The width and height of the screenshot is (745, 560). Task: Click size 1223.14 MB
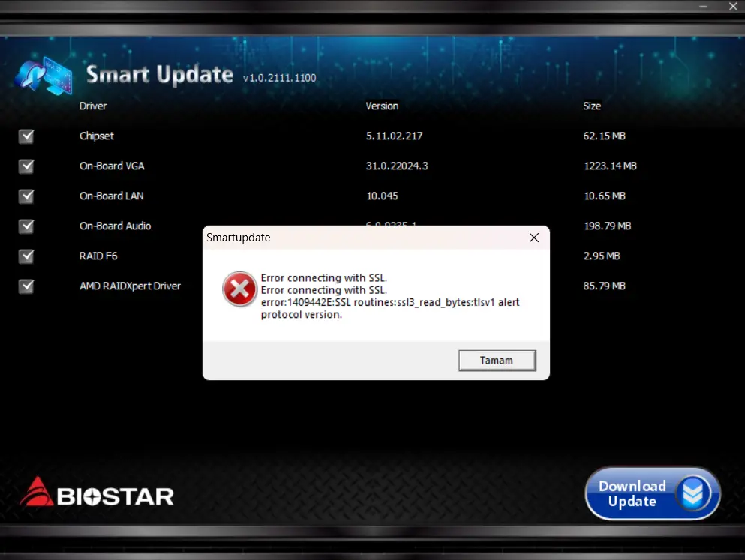point(611,166)
